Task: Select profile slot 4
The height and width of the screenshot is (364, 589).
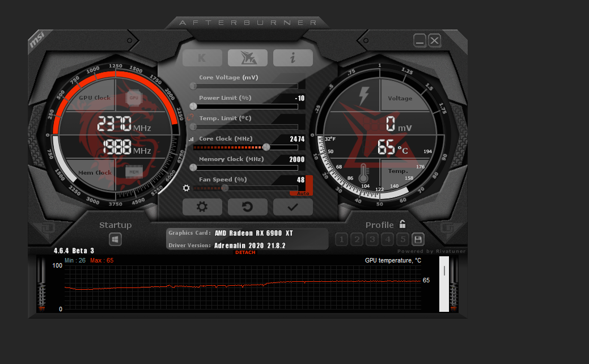Action: pos(388,239)
